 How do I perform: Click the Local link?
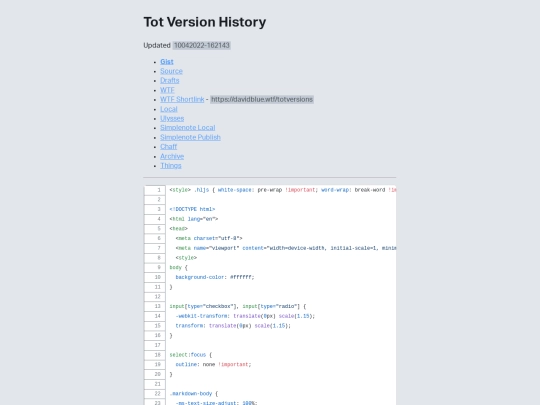(x=168, y=109)
